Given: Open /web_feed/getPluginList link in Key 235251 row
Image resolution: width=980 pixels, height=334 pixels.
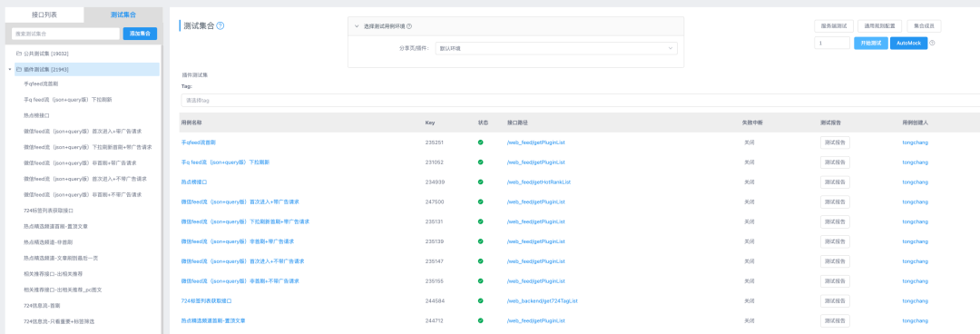Looking at the screenshot, I should 535,142.
